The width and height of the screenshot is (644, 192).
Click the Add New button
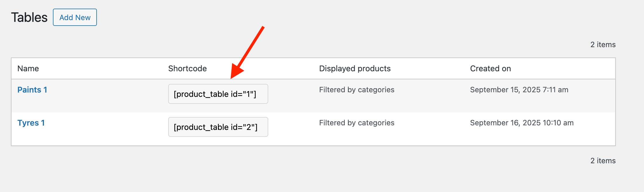tap(75, 18)
